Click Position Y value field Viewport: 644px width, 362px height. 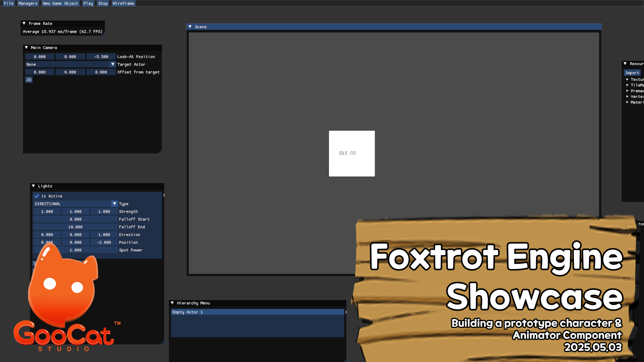75,242
